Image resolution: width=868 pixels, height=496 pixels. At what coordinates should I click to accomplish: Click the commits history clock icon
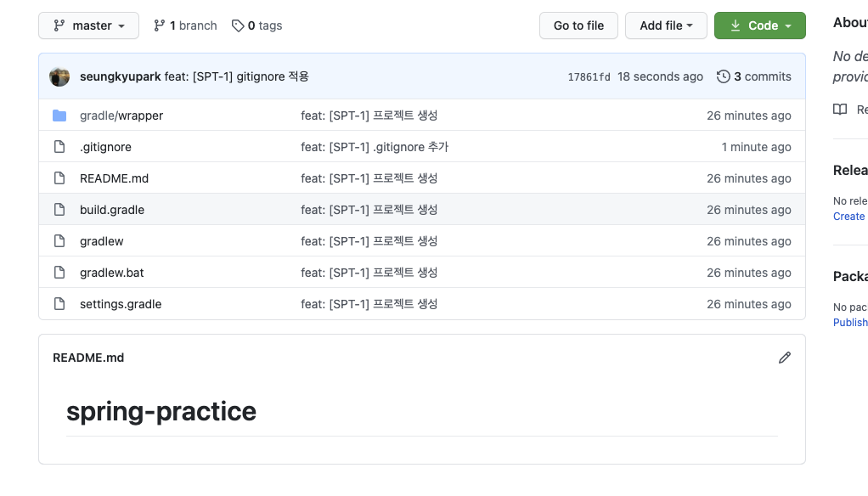point(723,76)
